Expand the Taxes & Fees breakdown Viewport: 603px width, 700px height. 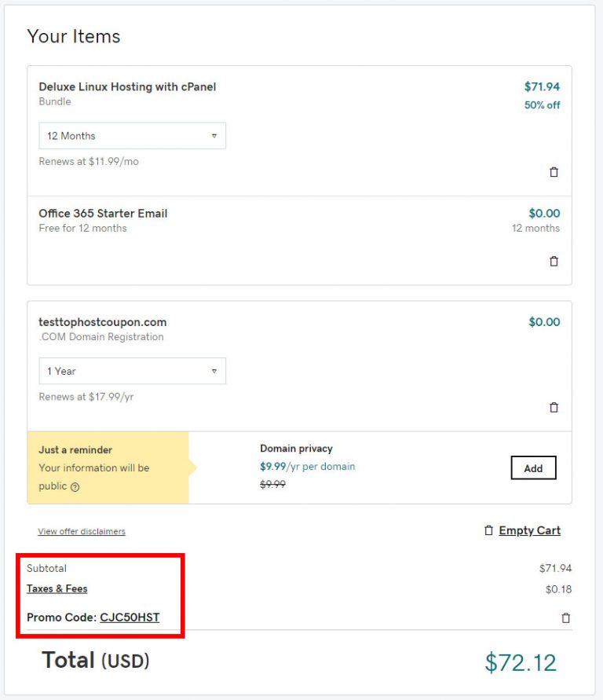[x=57, y=588]
